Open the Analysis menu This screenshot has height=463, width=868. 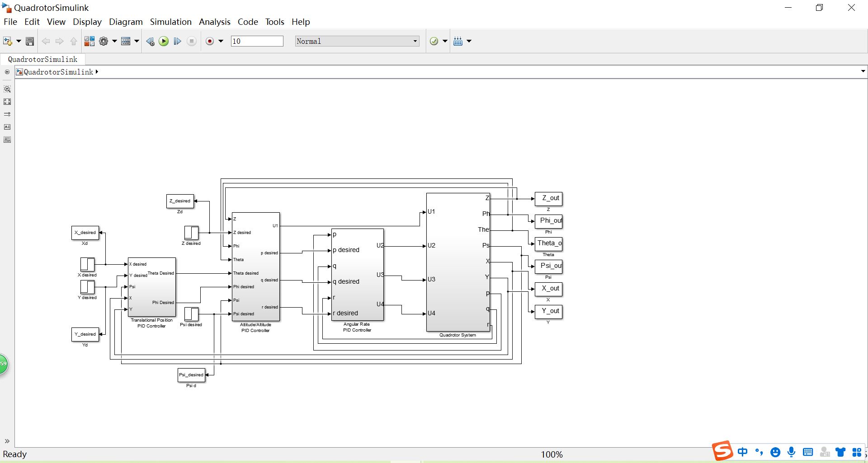[215, 22]
